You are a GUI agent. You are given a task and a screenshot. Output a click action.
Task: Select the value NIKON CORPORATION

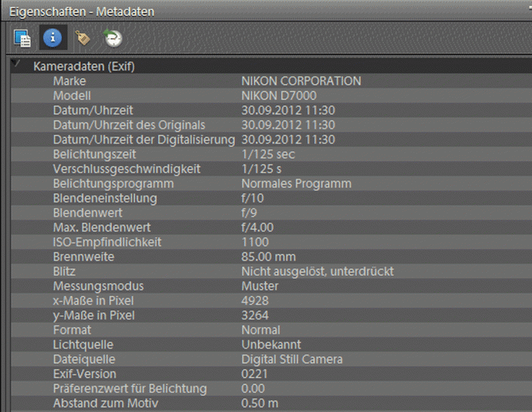click(301, 81)
